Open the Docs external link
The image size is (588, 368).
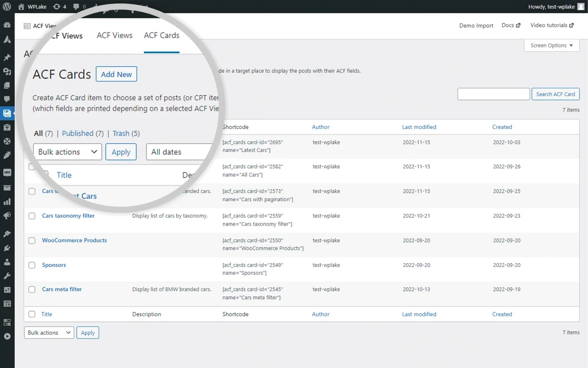(511, 26)
